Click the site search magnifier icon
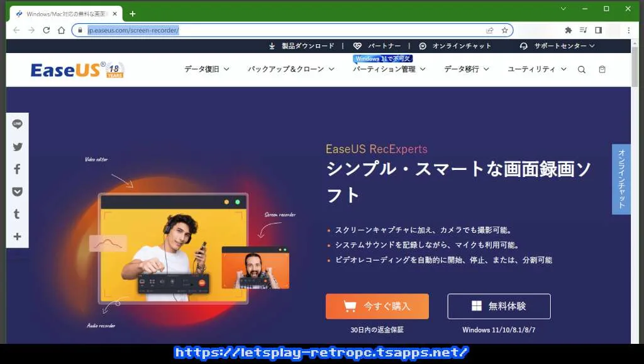The width and height of the screenshot is (644, 364). point(582,69)
